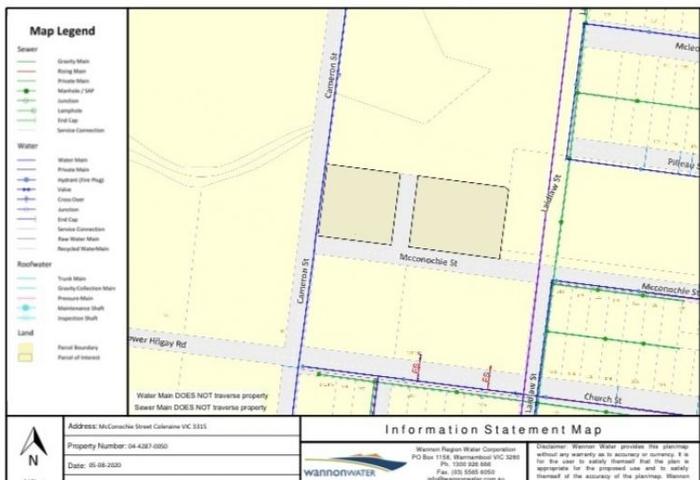
Task: Click the Sewer section heading in legend
Action: point(27,49)
